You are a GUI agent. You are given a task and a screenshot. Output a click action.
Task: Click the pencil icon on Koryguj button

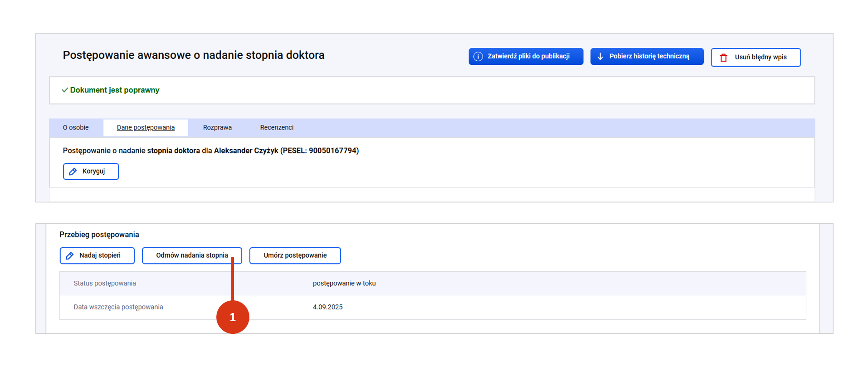(73, 172)
